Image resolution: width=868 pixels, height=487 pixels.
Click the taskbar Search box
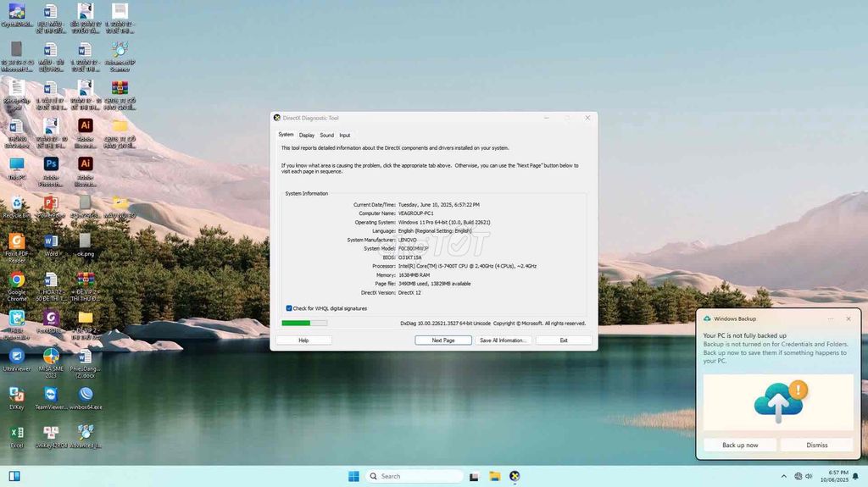point(414,476)
